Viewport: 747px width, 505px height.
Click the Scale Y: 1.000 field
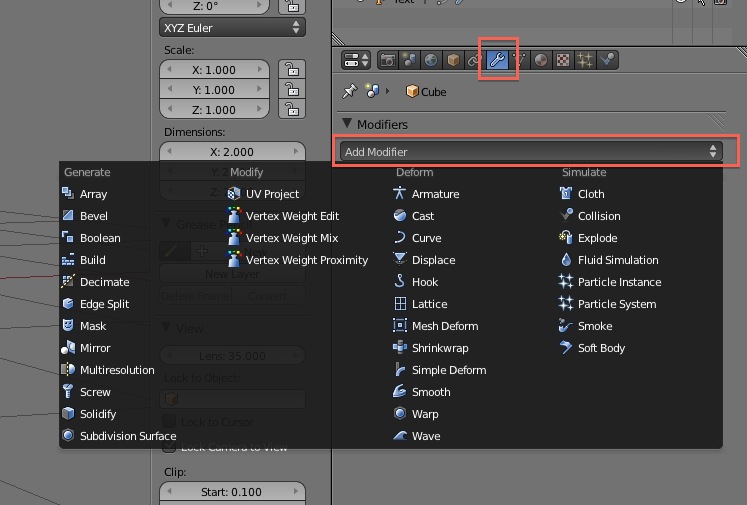click(x=214, y=90)
